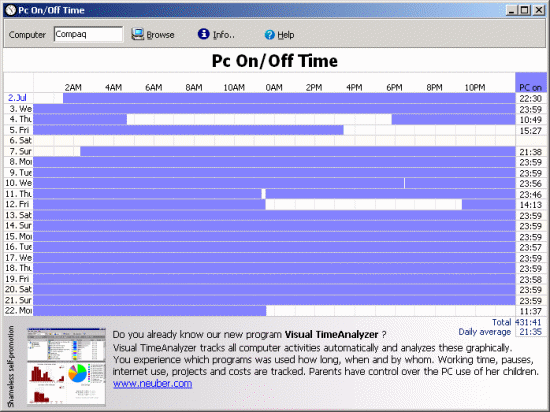Click the Help question mark icon
The height and width of the screenshot is (412, 550).
[269, 35]
